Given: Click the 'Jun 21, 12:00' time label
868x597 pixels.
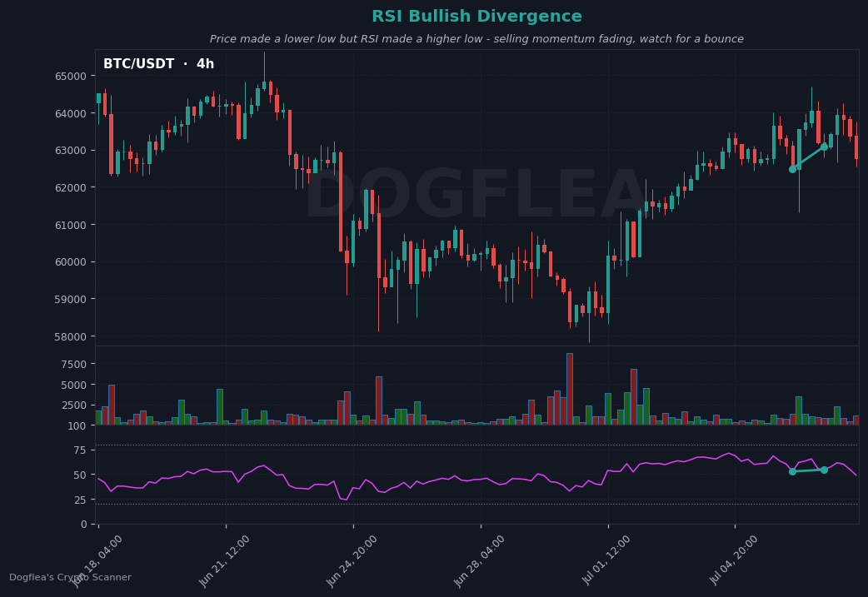Looking at the screenshot, I should (x=224, y=561).
